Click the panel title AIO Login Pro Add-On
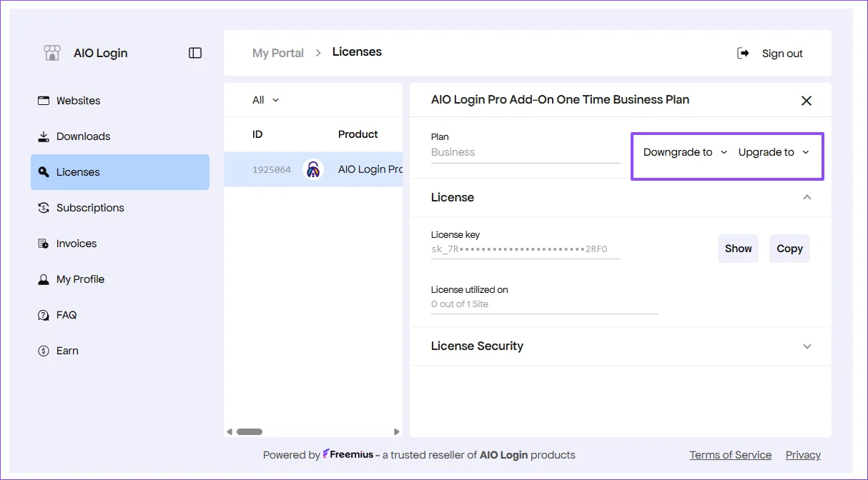The image size is (868, 480). click(560, 100)
